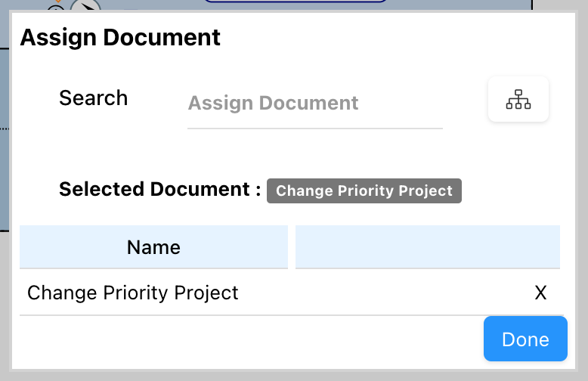Click the Selected Document label
The width and height of the screenshot is (588, 381).
point(159,190)
